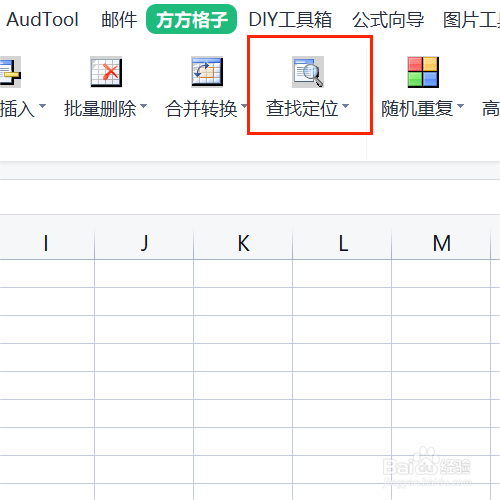Click the 插入 insert icon
This screenshot has width=500, height=500.
10,72
